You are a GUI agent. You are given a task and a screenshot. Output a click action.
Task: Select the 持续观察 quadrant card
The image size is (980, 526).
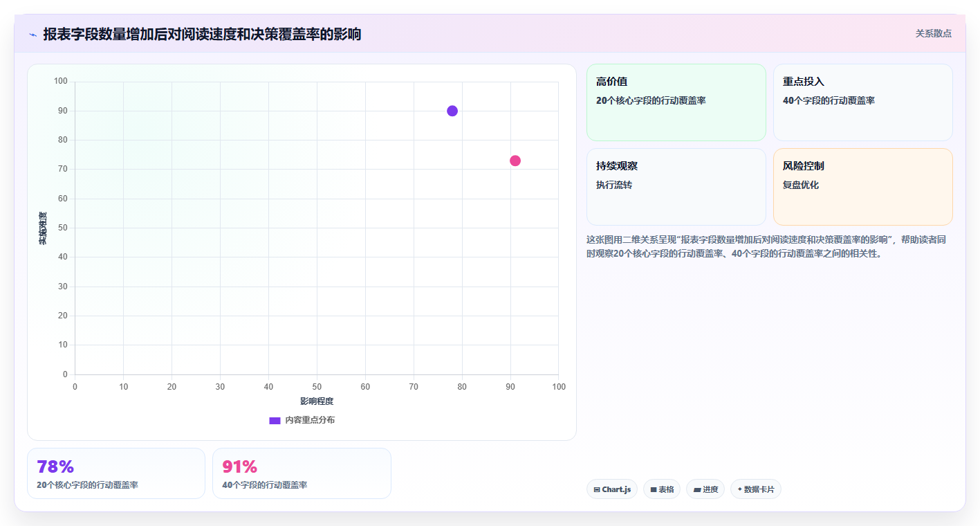click(676, 187)
